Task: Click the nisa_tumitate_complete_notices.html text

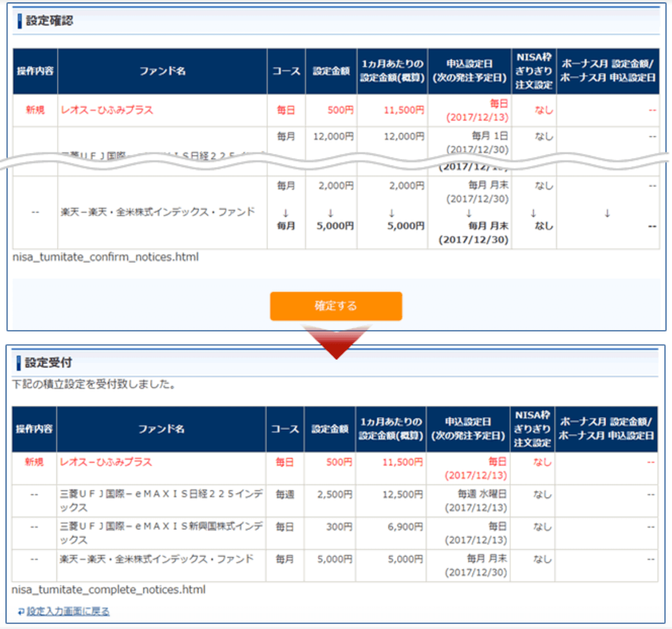Action: [x=109, y=590]
